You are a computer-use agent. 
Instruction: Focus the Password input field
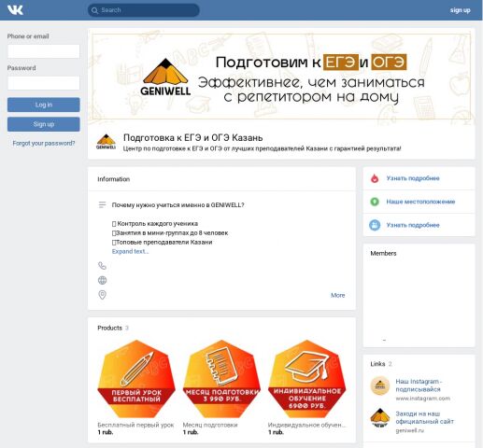pyautogui.click(x=44, y=83)
